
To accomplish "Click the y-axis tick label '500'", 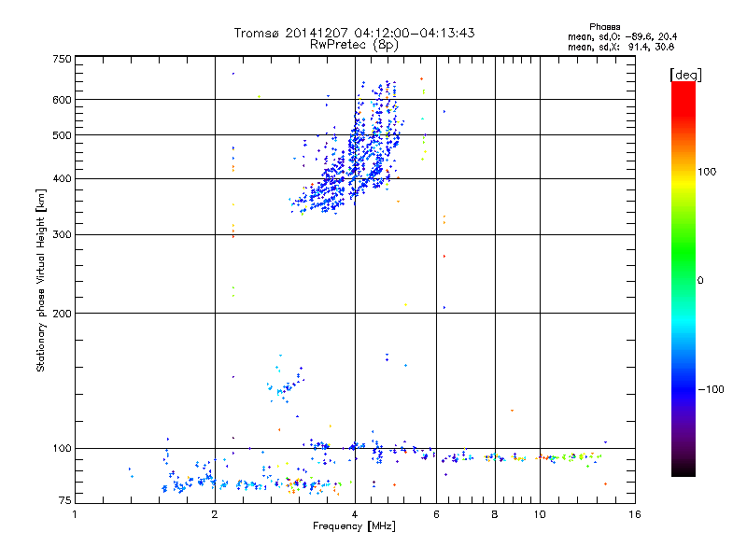I will (62, 135).
